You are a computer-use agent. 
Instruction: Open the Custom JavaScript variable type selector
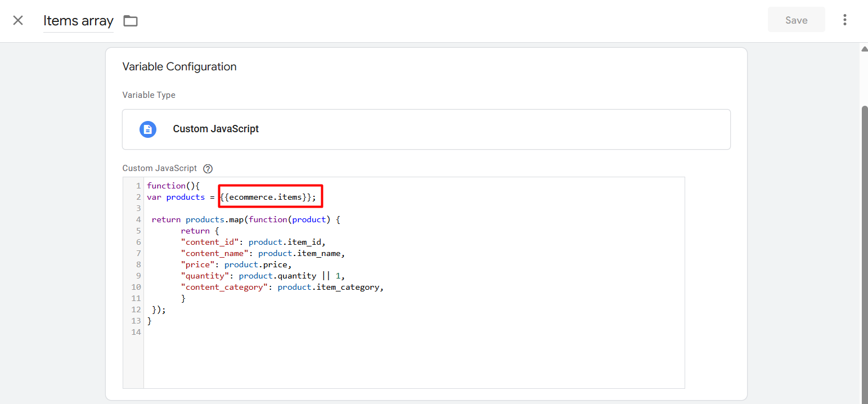coord(426,129)
